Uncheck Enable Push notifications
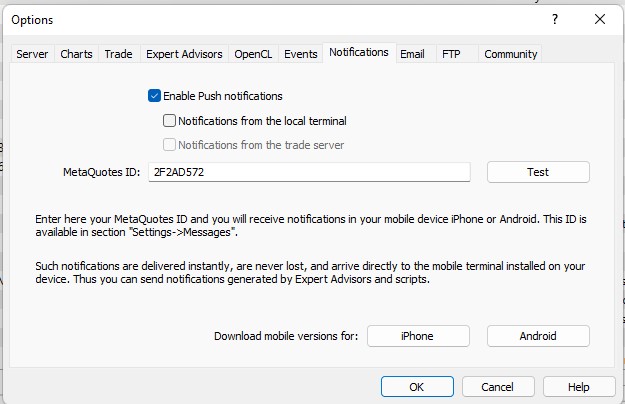 [x=154, y=96]
